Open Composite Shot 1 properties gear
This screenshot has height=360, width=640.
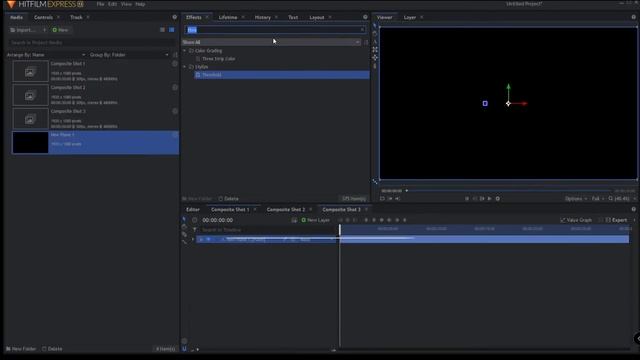[175, 64]
